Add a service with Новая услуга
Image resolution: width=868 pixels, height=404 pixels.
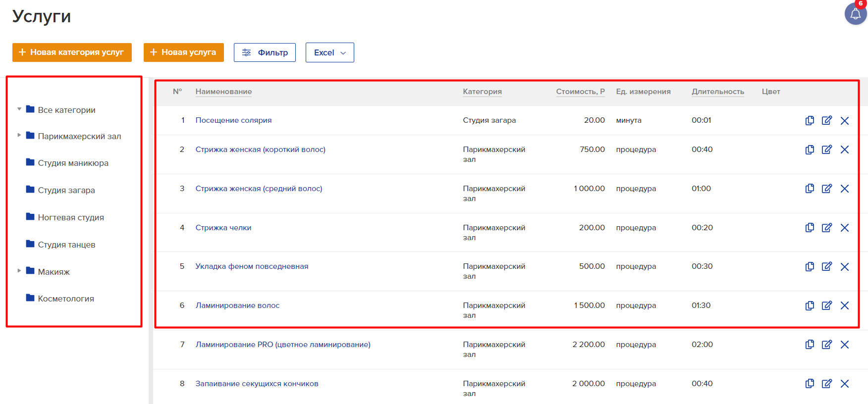(183, 52)
